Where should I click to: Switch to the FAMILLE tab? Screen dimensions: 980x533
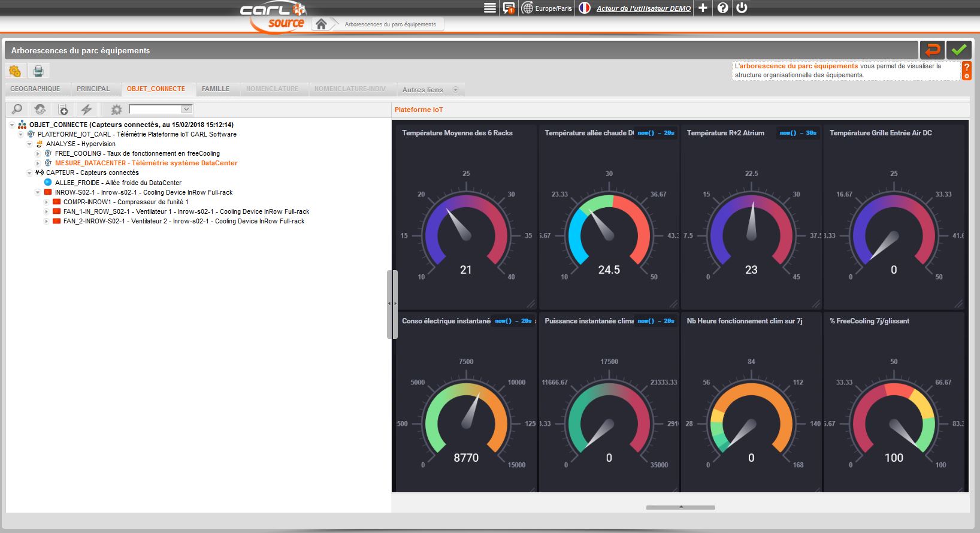coord(216,89)
